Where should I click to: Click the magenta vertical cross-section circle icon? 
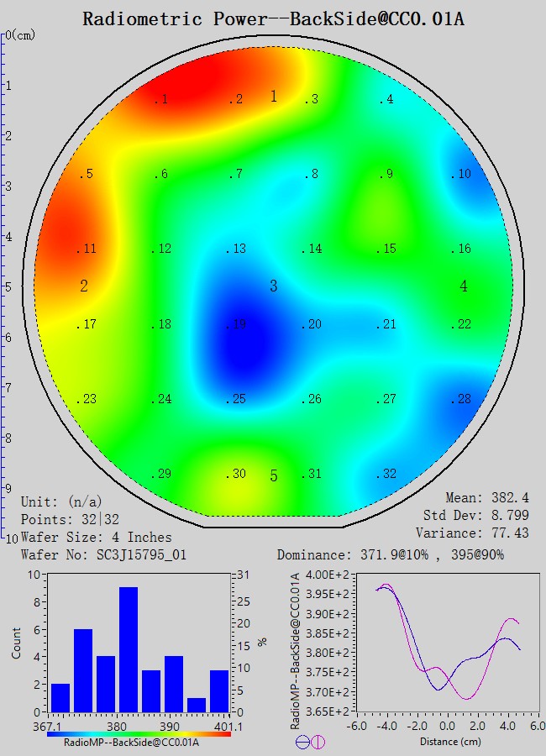click(x=318, y=742)
